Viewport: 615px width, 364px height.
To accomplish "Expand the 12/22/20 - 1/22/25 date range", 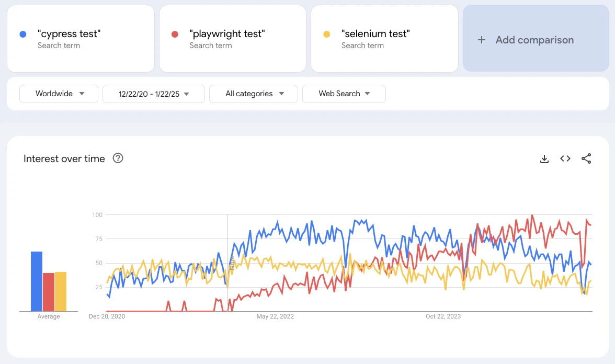I will (154, 94).
